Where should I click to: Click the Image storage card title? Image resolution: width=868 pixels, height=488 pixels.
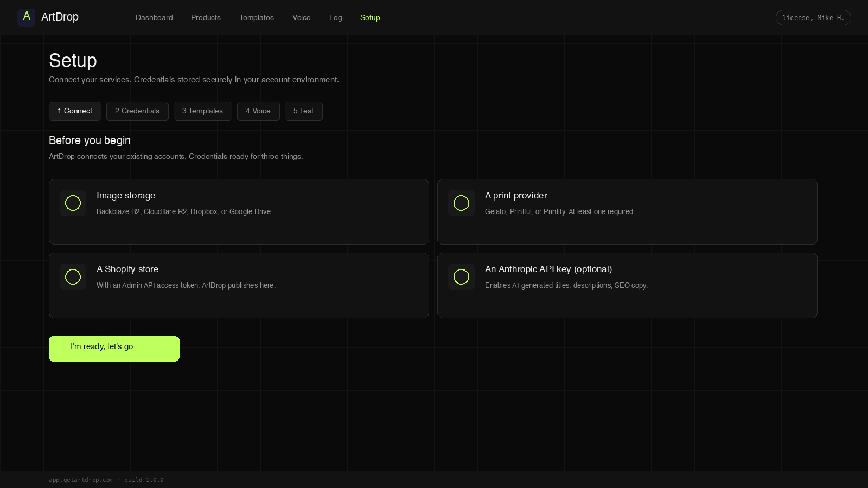126,195
